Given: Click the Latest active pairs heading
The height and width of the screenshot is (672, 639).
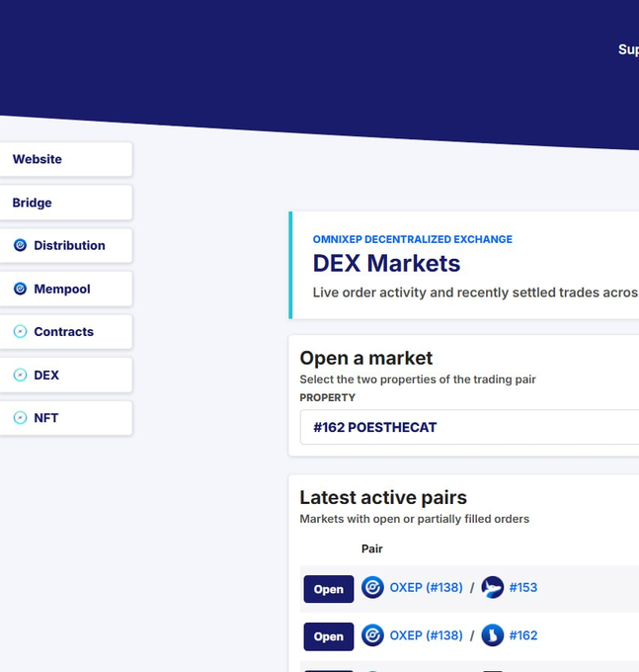Looking at the screenshot, I should click(x=383, y=497).
